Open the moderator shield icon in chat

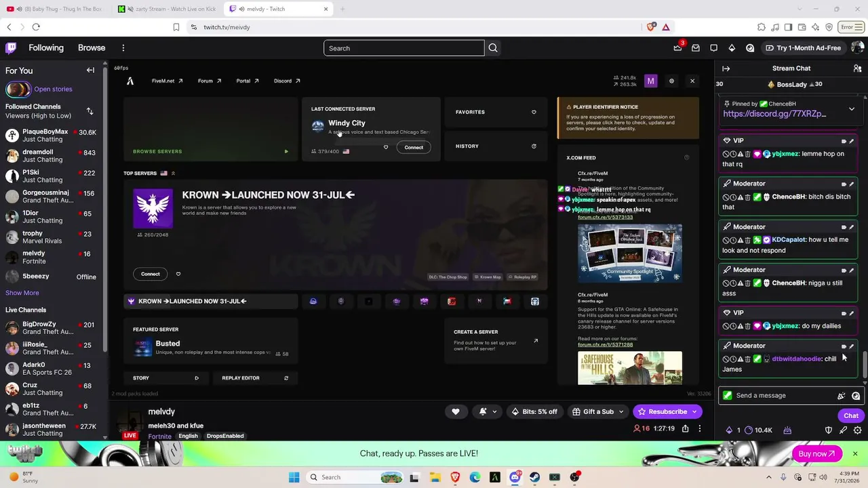[x=829, y=430]
